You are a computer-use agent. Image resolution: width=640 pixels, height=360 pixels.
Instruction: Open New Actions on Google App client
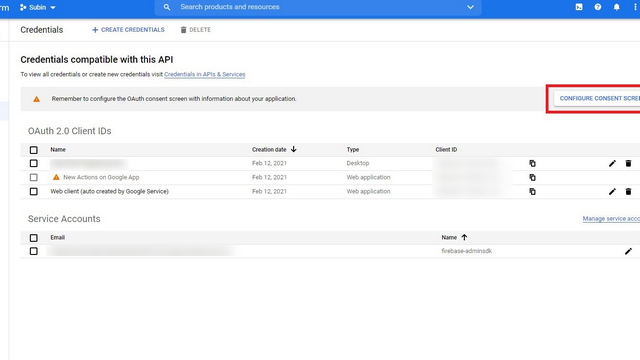(x=101, y=177)
